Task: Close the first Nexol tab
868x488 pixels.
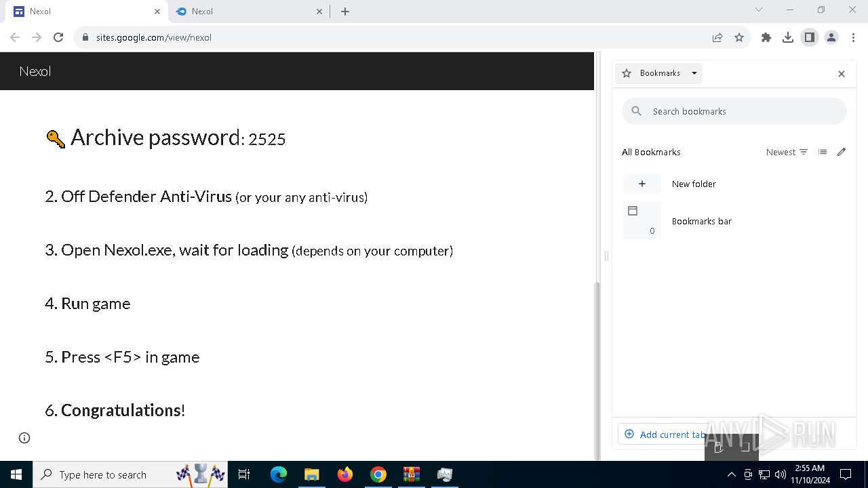Action: [157, 12]
